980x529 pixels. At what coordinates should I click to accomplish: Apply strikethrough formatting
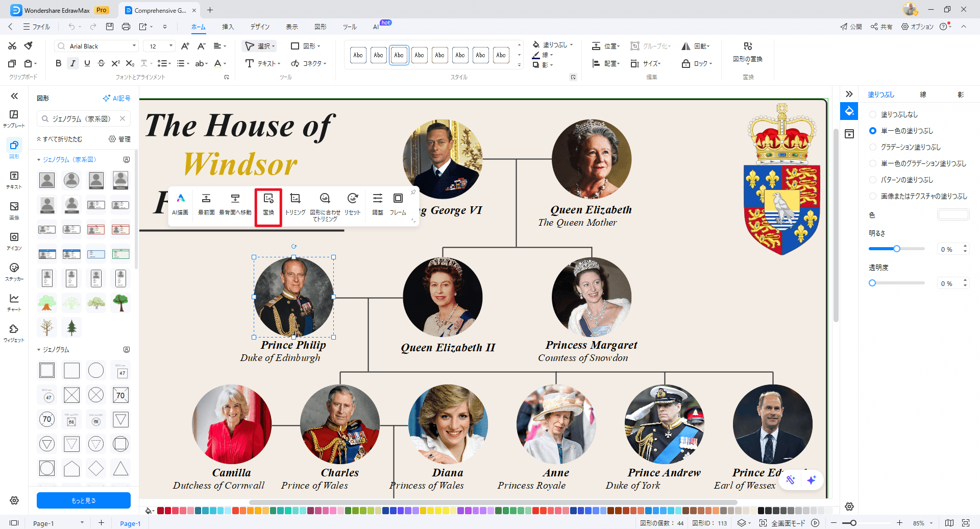click(x=101, y=63)
